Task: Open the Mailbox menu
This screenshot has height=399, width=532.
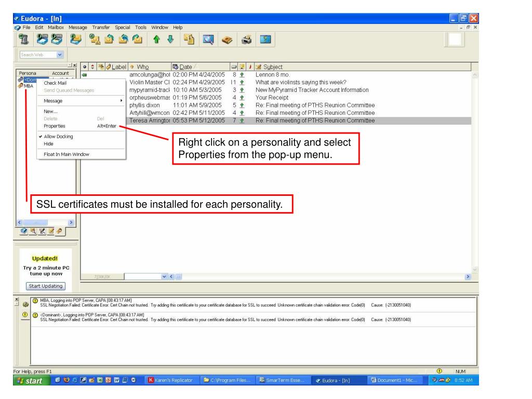Action: click(56, 28)
